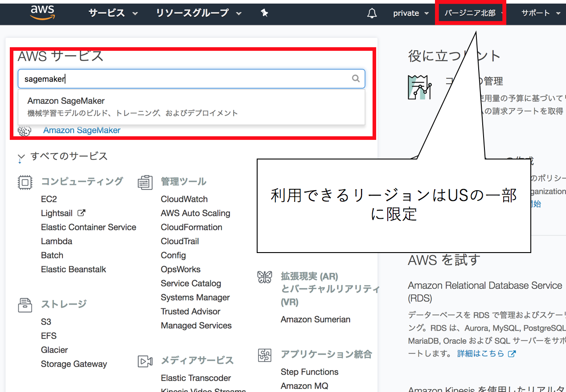Open the Amazon SageMaker recent link
566x392 pixels.
82,130
